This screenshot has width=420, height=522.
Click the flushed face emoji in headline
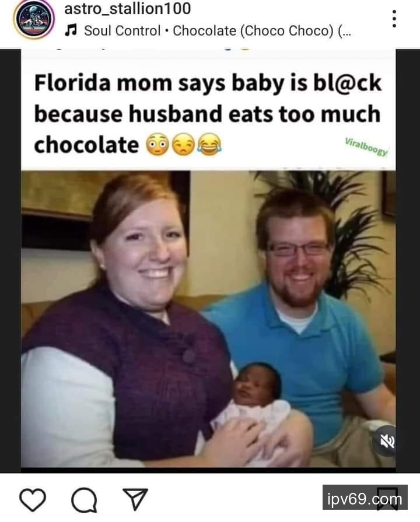click(x=158, y=144)
